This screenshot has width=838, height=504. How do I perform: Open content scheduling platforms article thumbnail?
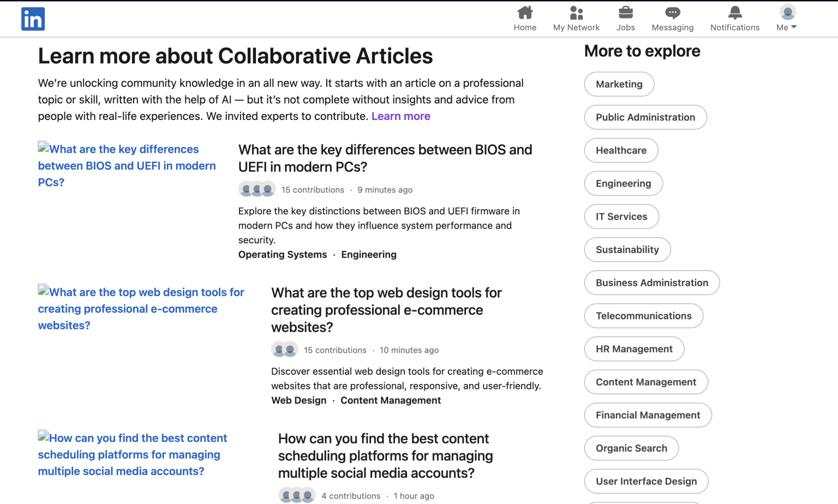pos(132,454)
